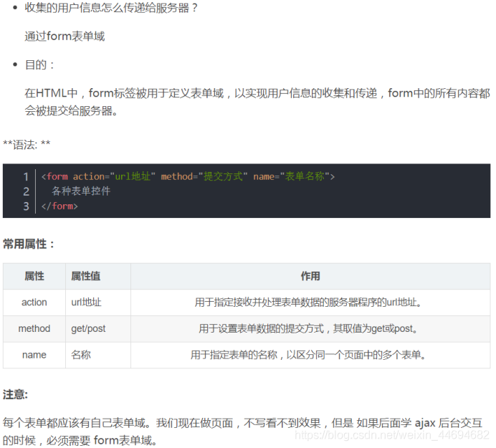Image resolution: width=496 pixels, height=448 pixels.
Task: Click code line 1 with form action
Action: point(188,176)
